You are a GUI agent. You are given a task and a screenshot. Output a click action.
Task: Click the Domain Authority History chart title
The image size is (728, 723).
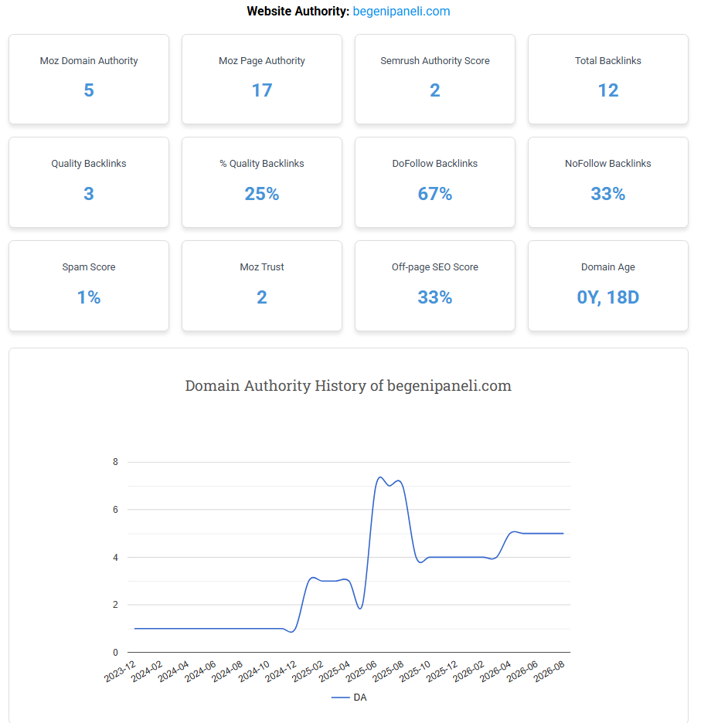click(x=349, y=385)
